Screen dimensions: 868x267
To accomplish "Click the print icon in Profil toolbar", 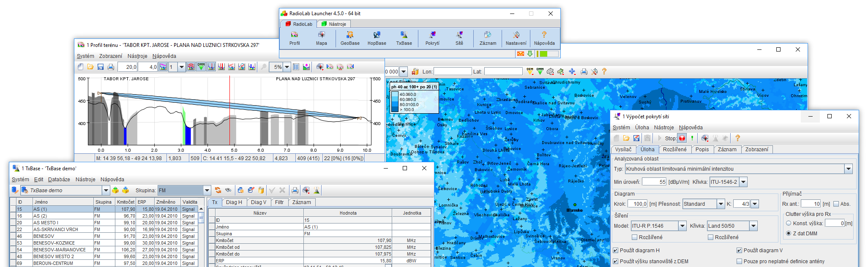I will coord(111,67).
